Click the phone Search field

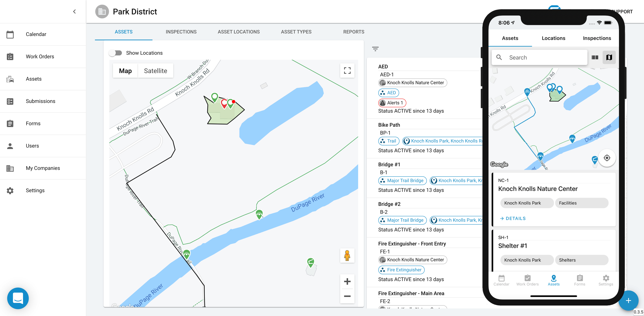click(539, 58)
